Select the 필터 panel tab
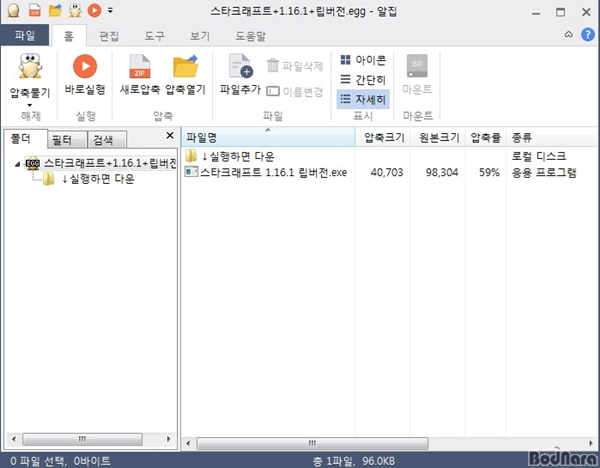Screen dimensions: 600x468 [x=67, y=140]
